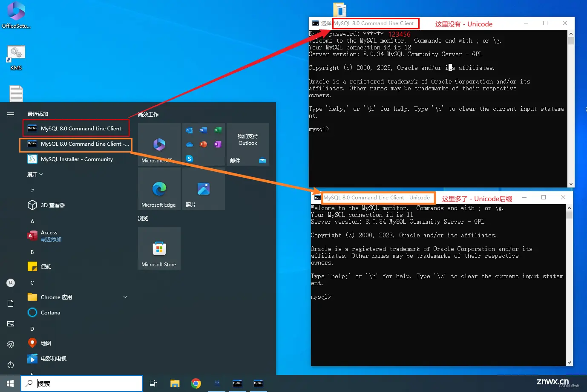Jump to letter A section header
This screenshot has height=392, width=587.
32,222
